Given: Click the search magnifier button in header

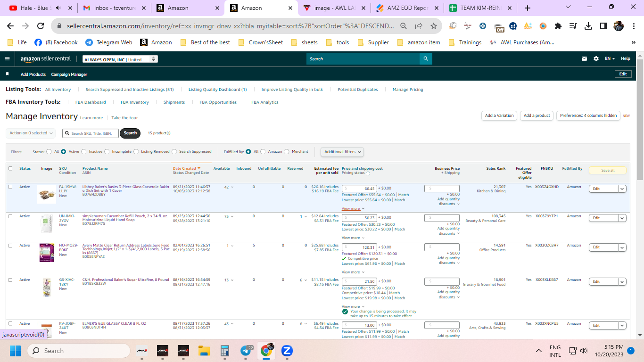Looking at the screenshot, I should pyautogui.click(x=426, y=59).
